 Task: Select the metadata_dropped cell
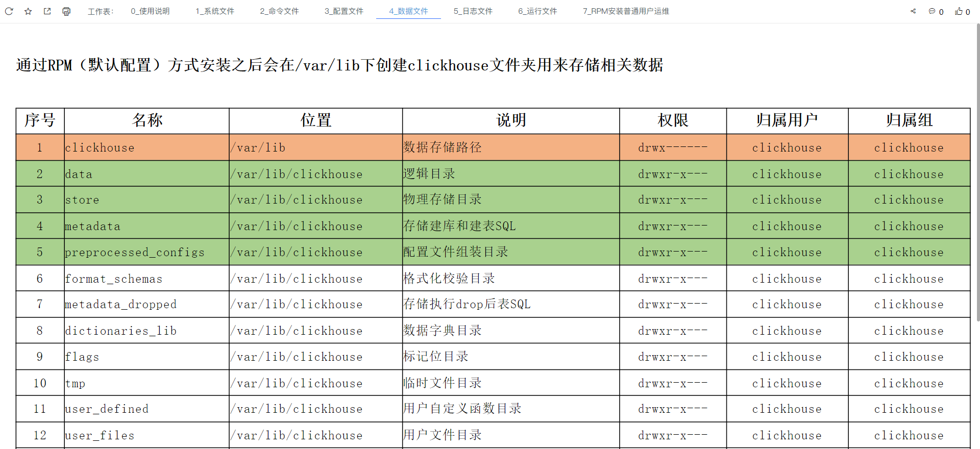147,305
